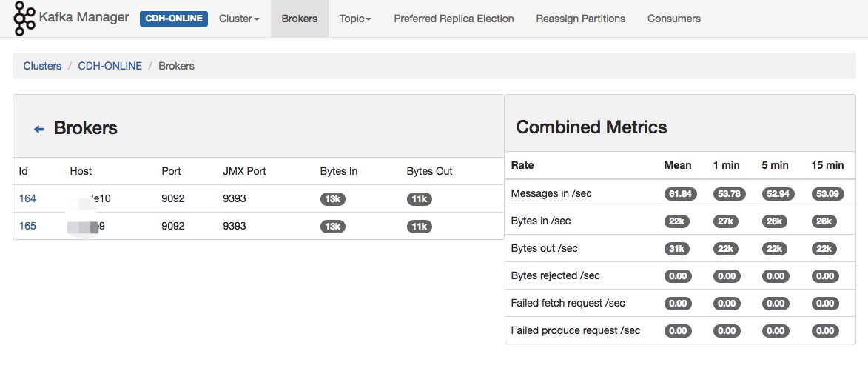Screen dimensions: 868x371
Task: Click the back arrow beside Brokers heading
Action: click(x=39, y=129)
